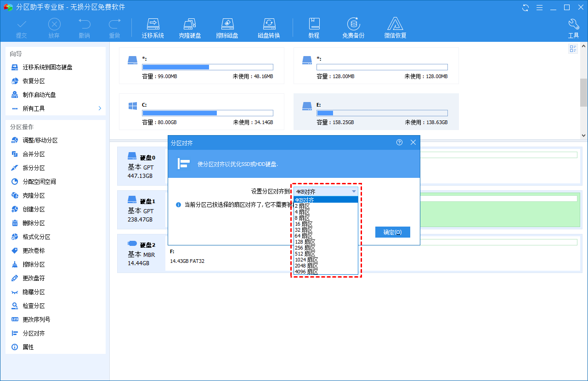This screenshot has height=381, width=588.
Task: Open the 磁盘转换 toolbar tool
Action: pyautogui.click(x=269, y=28)
